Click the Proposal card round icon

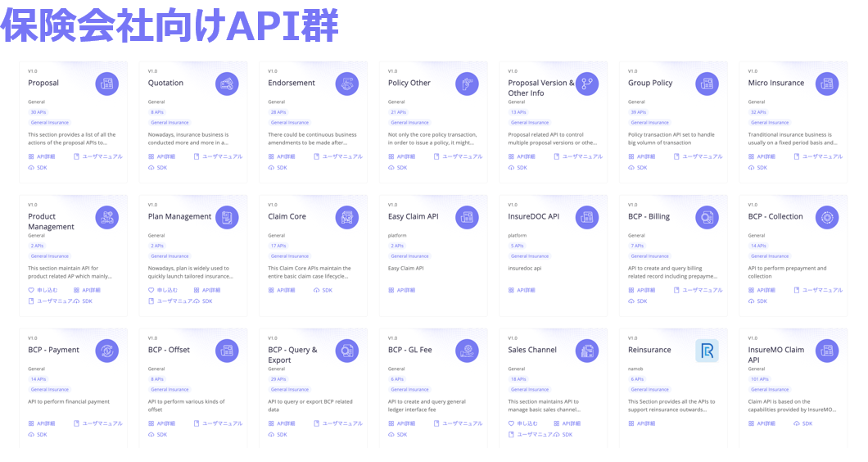coord(106,84)
